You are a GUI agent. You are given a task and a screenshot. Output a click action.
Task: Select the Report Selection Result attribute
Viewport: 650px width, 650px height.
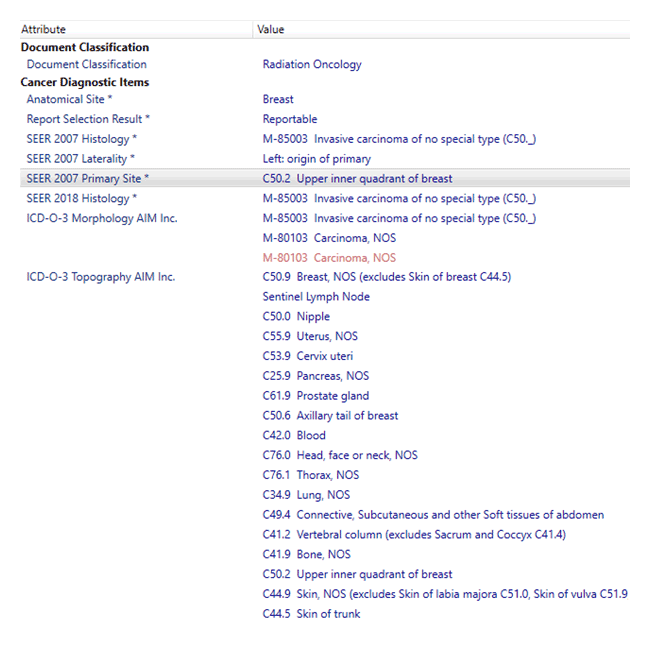[x=88, y=119]
